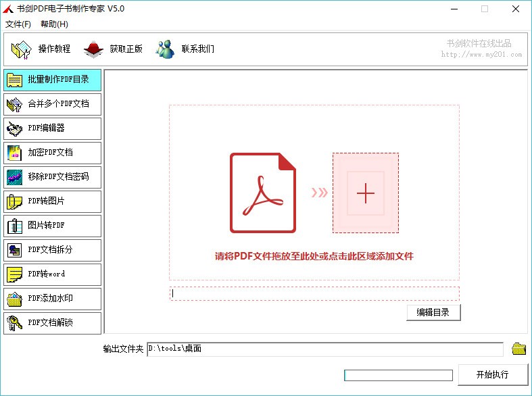Click the 输出文件夹 path field
This screenshot has height=396, width=532.
325,349
